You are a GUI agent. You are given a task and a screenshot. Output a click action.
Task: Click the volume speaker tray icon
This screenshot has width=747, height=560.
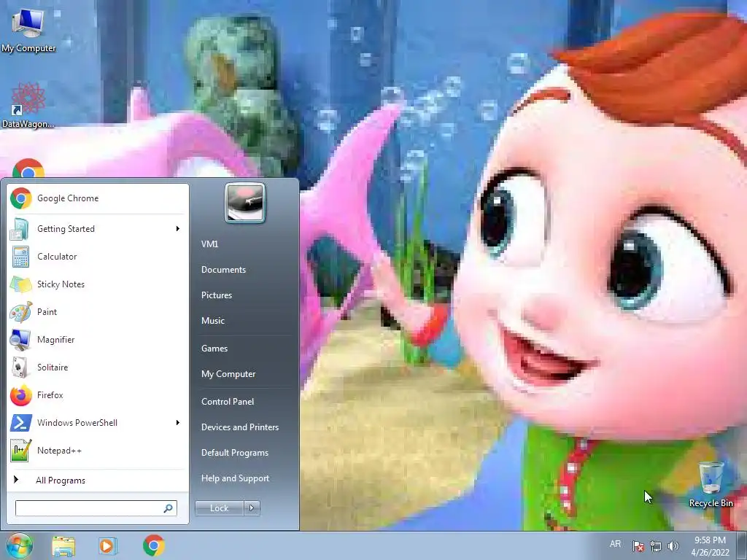click(673, 545)
